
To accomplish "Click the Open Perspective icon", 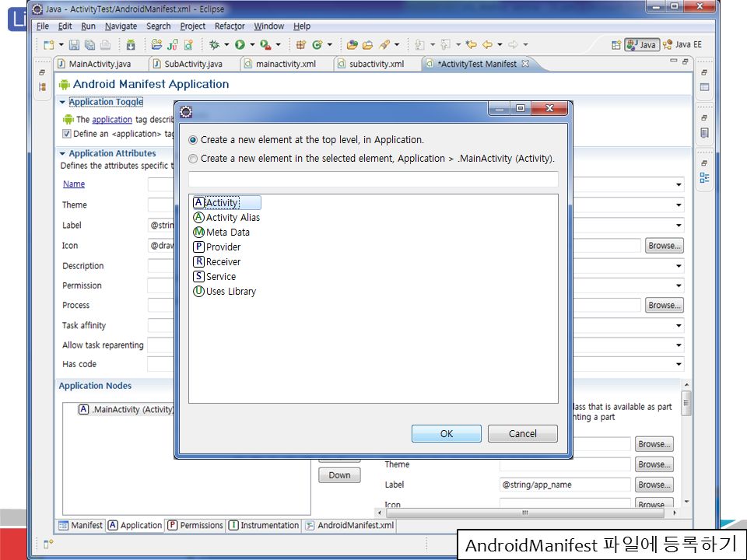I will [616, 45].
